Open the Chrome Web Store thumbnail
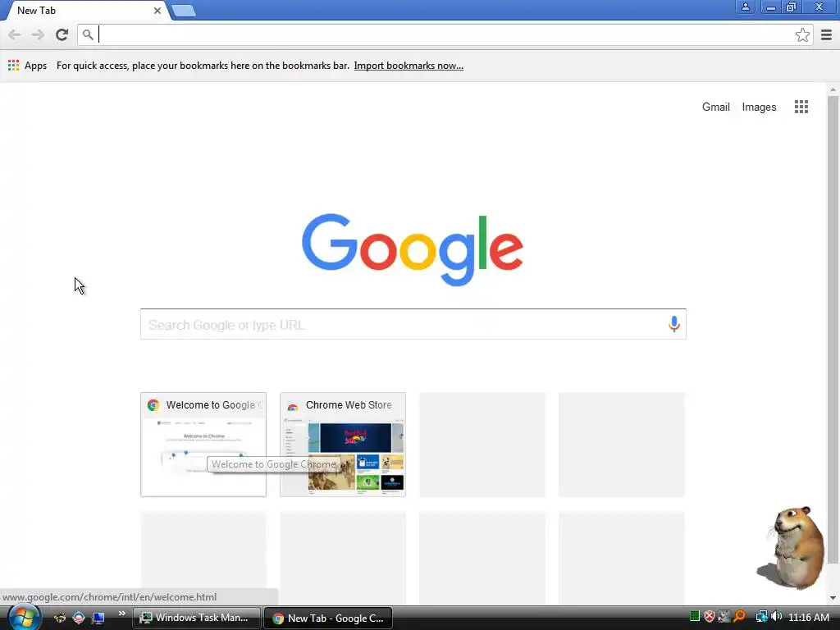Viewport: 840px width, 630px height. [x=343, y=445]
